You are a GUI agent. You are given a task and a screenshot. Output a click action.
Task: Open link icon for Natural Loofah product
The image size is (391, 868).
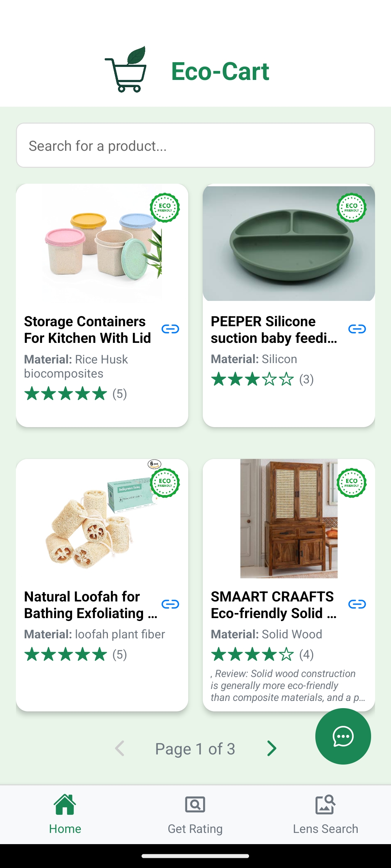pyautogui.click(x=170, y=604)
